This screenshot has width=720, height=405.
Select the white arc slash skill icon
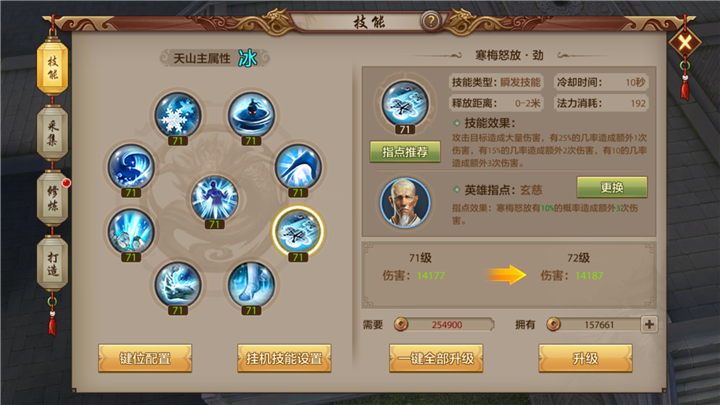[x=298, y=167]
